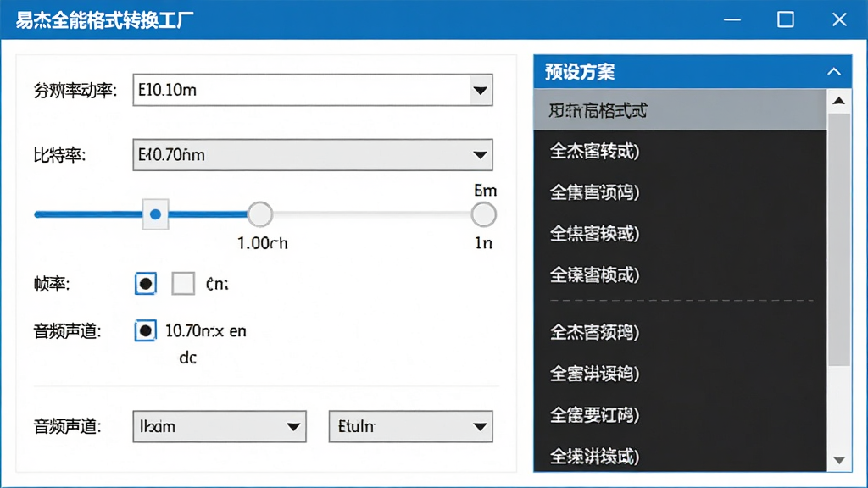868x488 pixels.
Task: Click the 易杰全能格式转换工厂 title text
Action: [x=104, y=20]
